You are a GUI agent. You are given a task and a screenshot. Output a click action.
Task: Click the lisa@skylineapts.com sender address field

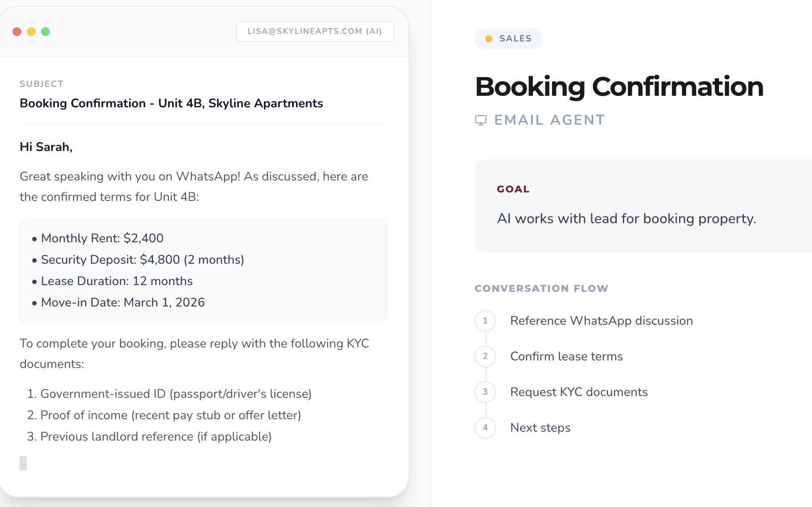coord(315,31)
